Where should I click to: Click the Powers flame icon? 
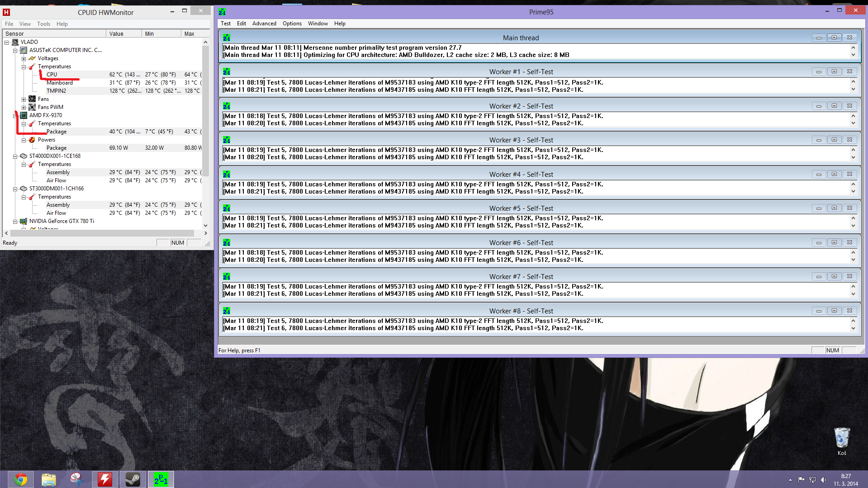pos(32,140)
